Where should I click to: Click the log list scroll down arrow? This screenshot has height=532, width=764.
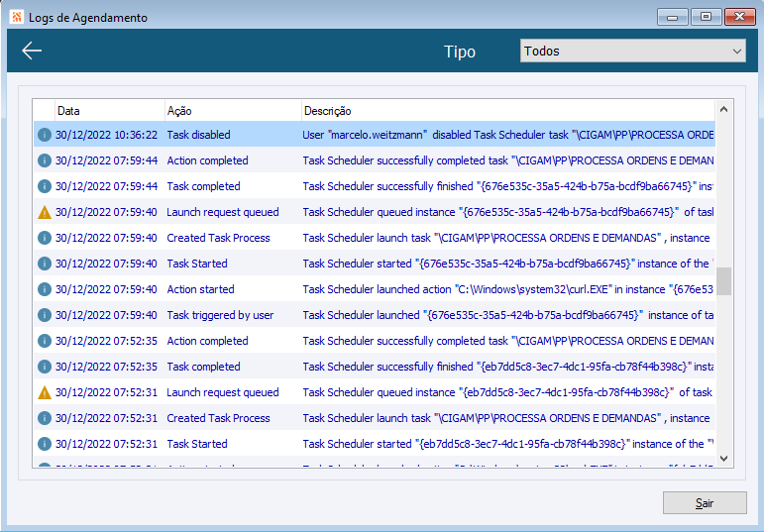(x=723, y=458)
